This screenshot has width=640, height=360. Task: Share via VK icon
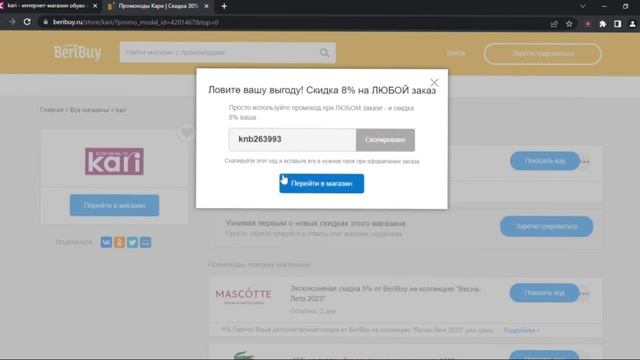(106, 242)
